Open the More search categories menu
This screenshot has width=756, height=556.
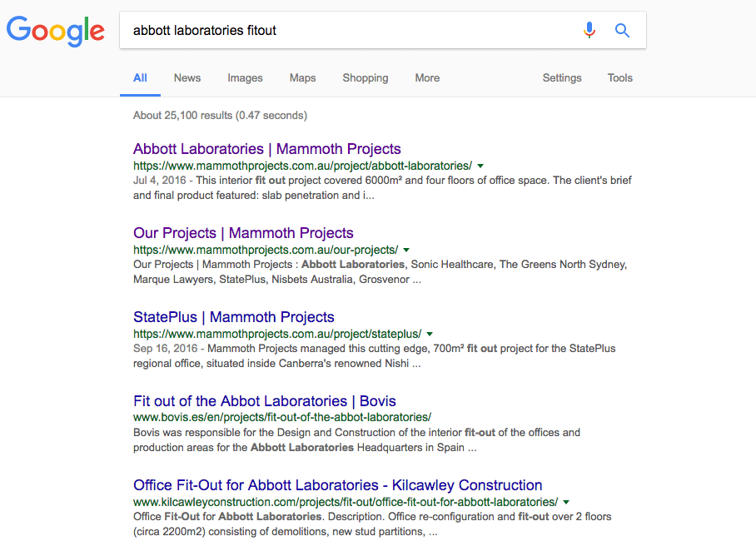coord(427,78)
